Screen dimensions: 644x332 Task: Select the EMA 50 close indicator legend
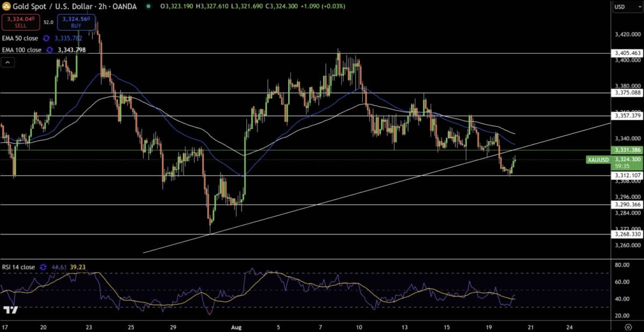coord(20,39)
